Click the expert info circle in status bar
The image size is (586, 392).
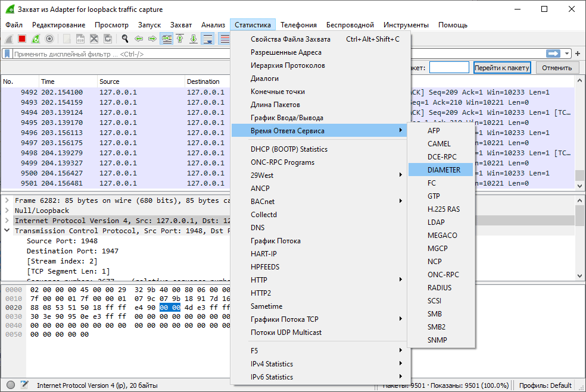tap(11, 385)
